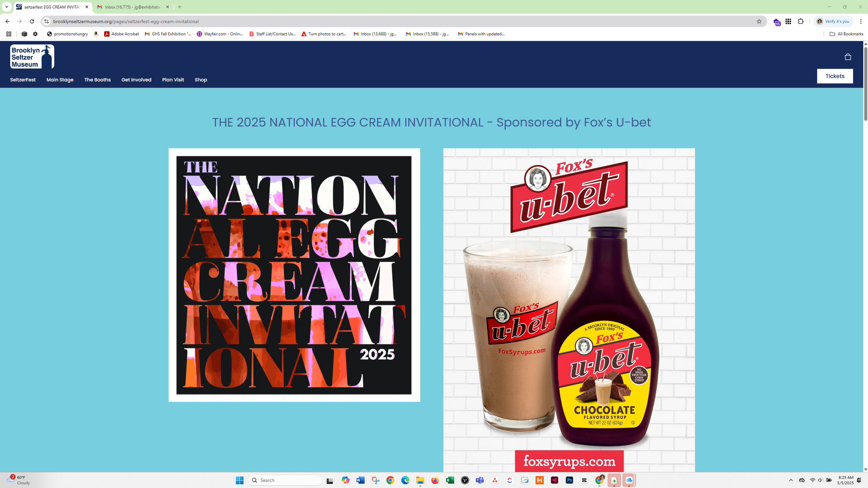
Task: Open the Chrome three-dot menu
Action: 861,22
